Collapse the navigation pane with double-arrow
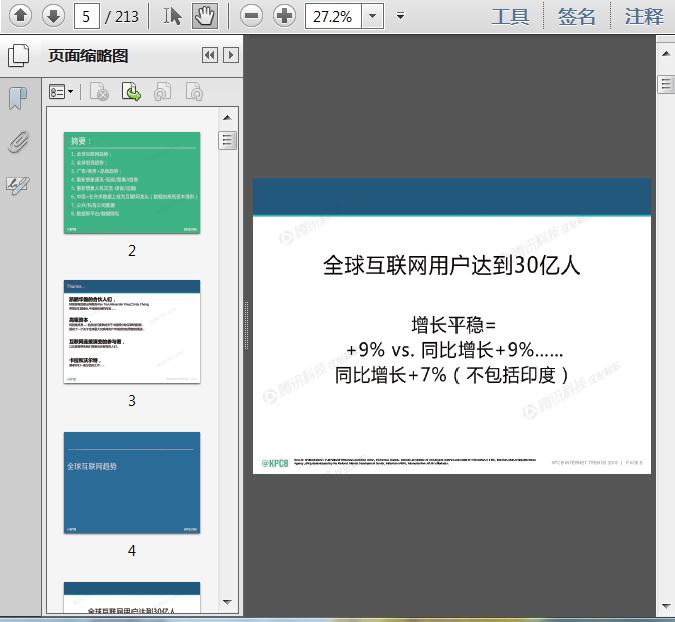 pos(210,55)
